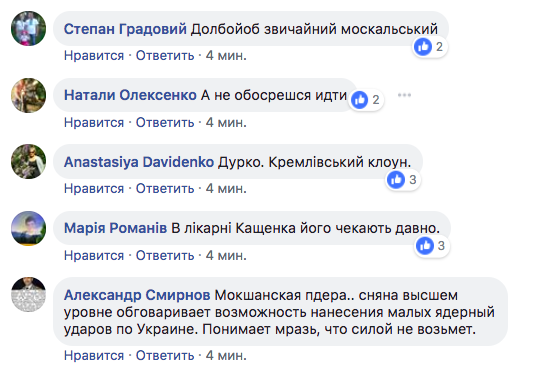The width and height of the screenshot is (535, 370).
Task: Reply to Марія Романів's comment via Ответить
Action: tap(165, 256)
